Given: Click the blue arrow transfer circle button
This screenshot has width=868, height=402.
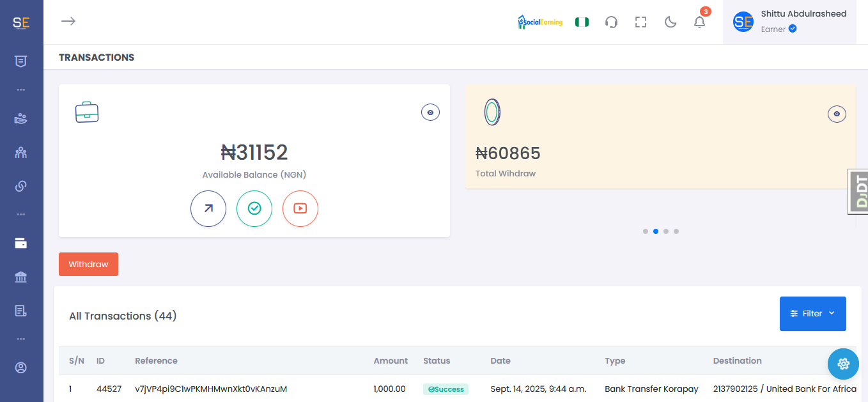Looking at the screenshot, I should tap(208, 208).
